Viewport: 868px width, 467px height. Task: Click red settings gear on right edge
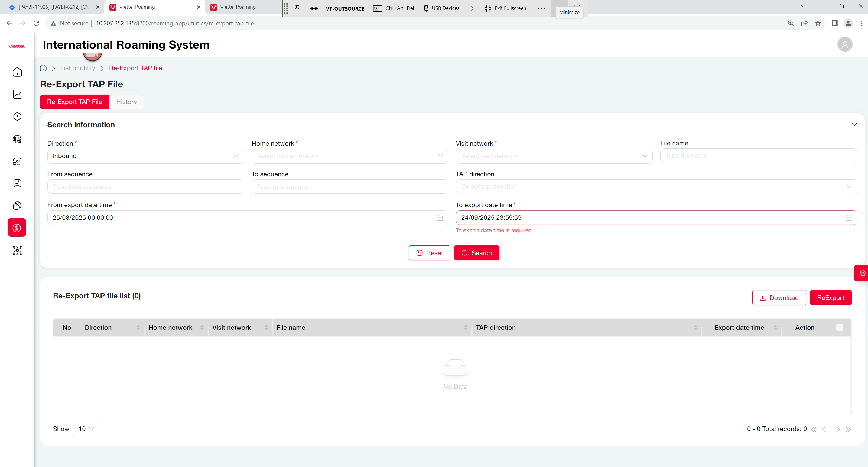pos(862,273)
